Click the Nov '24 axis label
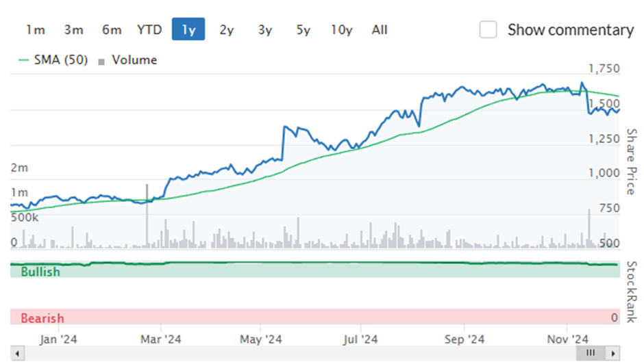The width and height of the screenshot is (644, 364). tap(567, 339)
